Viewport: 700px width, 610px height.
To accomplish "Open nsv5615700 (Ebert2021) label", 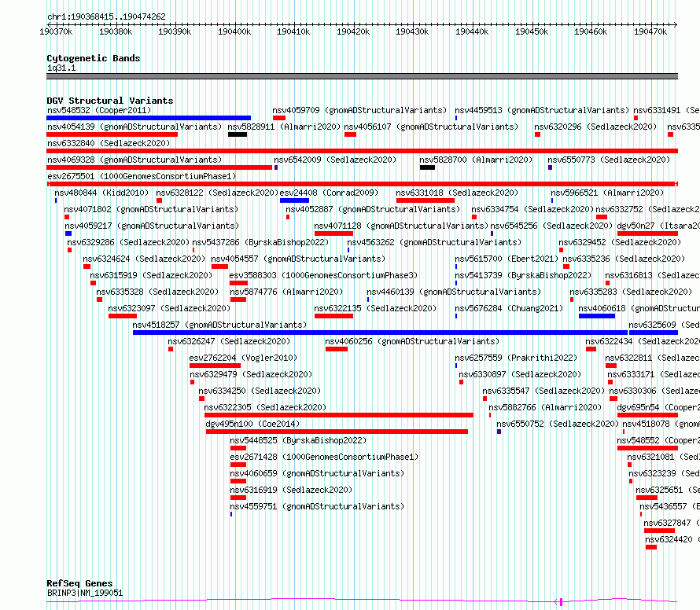I will 507,259.
